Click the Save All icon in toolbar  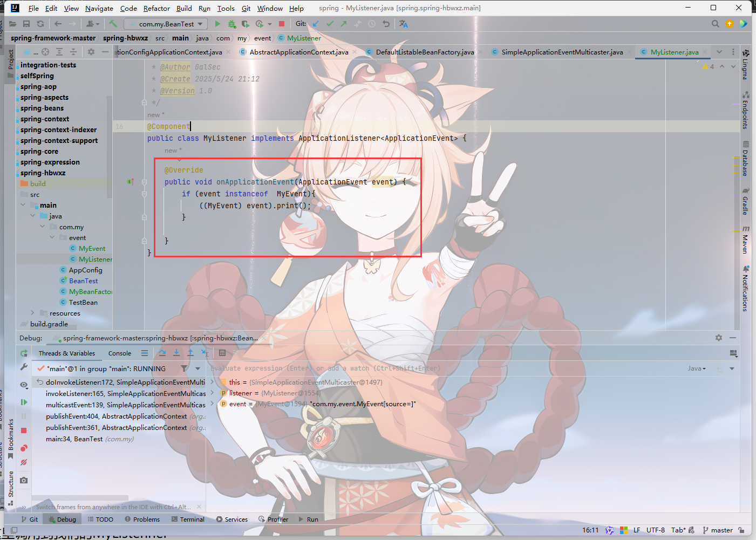pyautogui.click(x=26, y=24)
